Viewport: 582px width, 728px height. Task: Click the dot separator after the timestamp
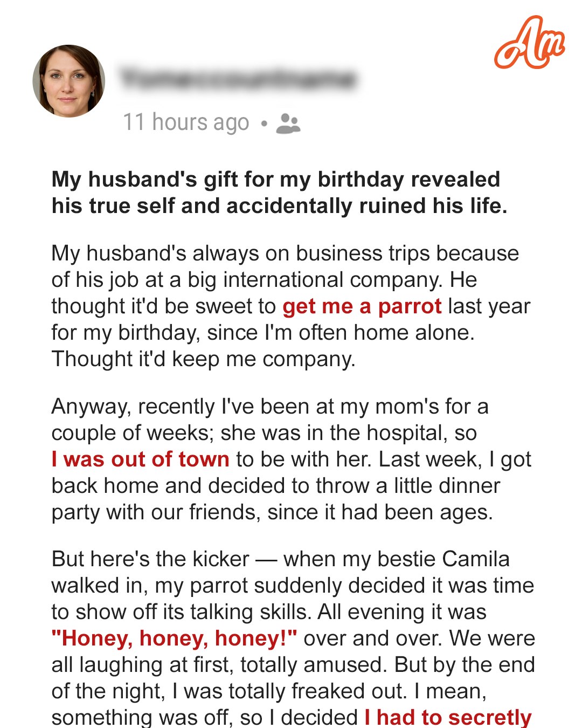(264, 123)
